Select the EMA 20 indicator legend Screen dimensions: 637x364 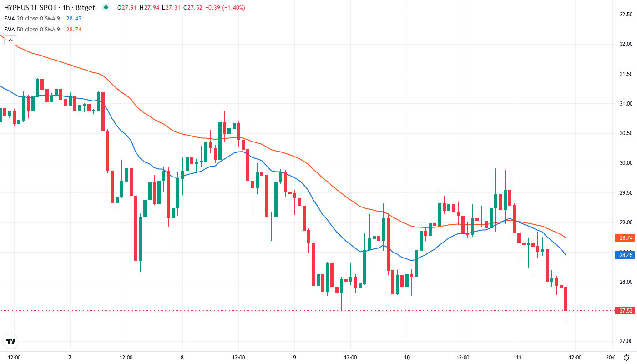point(32,18)
